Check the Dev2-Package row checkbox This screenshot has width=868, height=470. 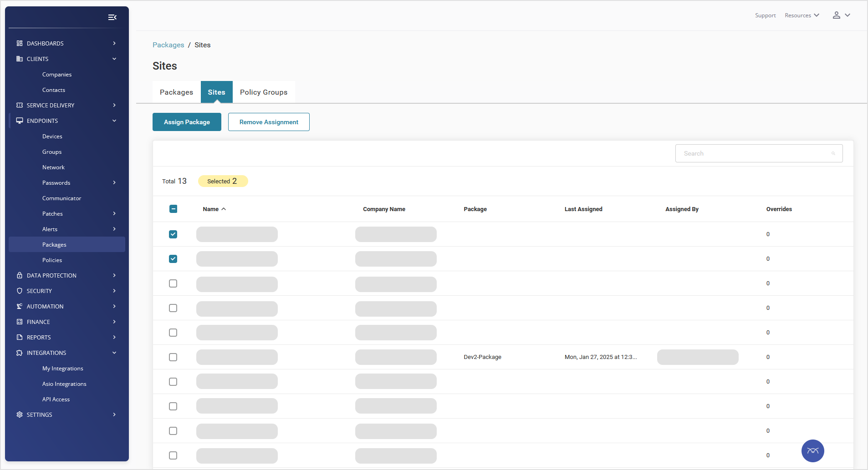click(173, 357)
